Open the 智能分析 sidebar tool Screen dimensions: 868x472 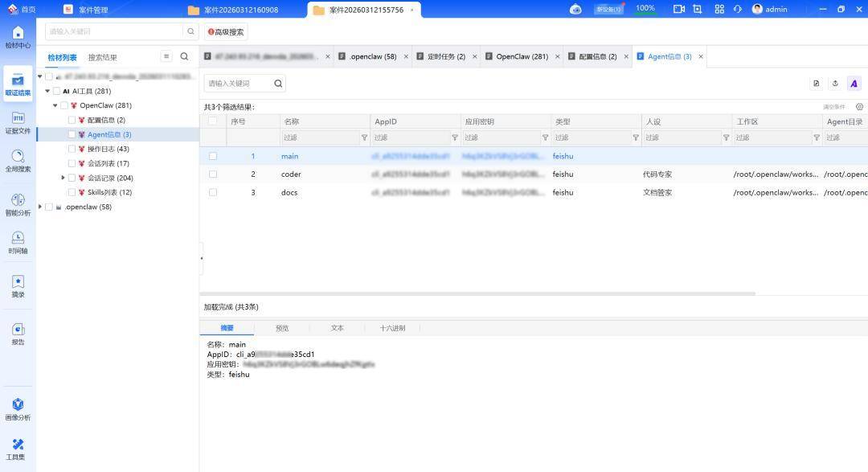coord(18,203)
